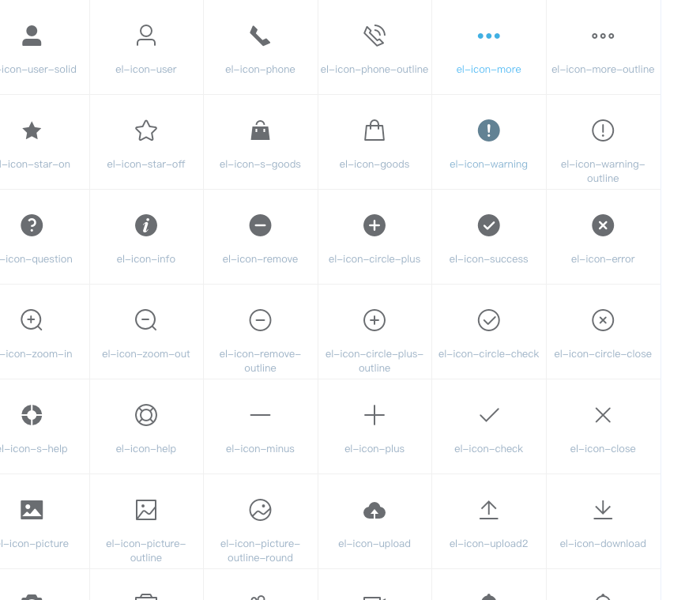
Task: Select the el-icon-close icon
Action: [602, 415]
